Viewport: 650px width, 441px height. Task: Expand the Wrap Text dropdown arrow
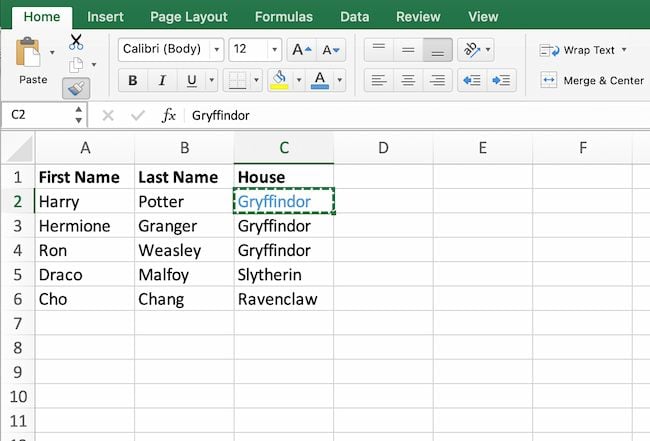[x=624, y=50]
